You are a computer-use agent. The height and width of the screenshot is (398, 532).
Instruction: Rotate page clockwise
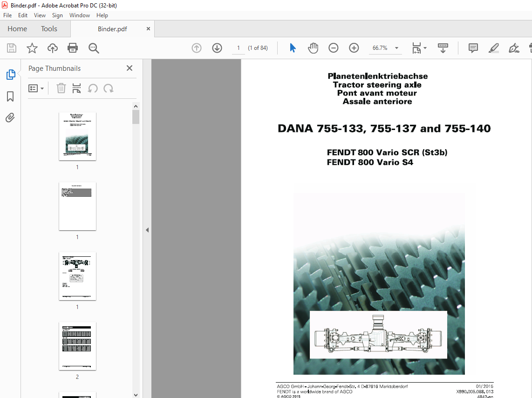pyautogui.click(x=109, y=89)
